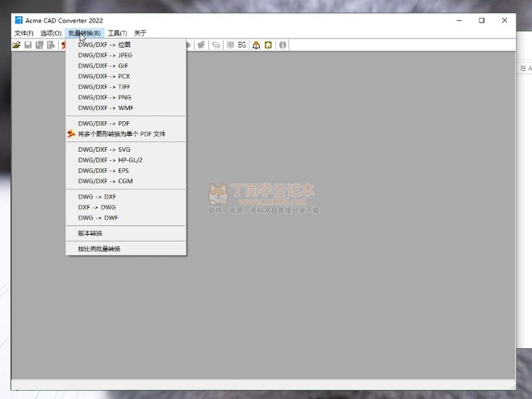The height and width of the screenshot is (399, 532).
Task: Choose DWG/DXF -> GIF
Action: (x=126, y=65)
